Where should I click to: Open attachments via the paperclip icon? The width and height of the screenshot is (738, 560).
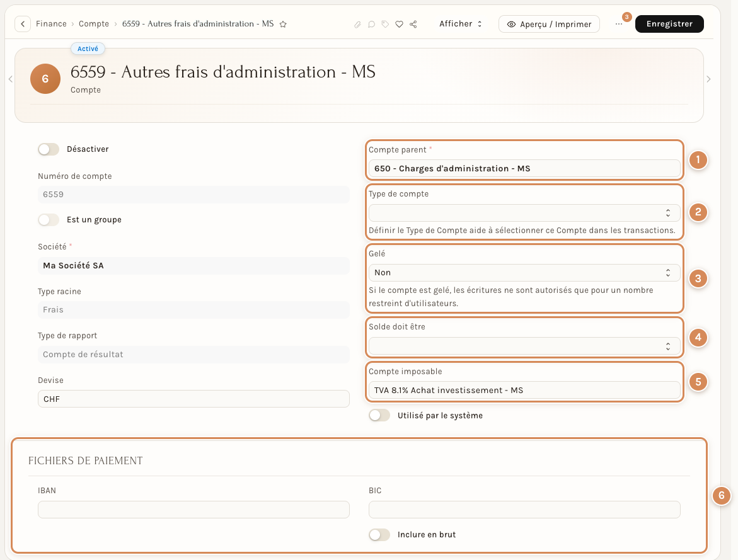(358, 24)
